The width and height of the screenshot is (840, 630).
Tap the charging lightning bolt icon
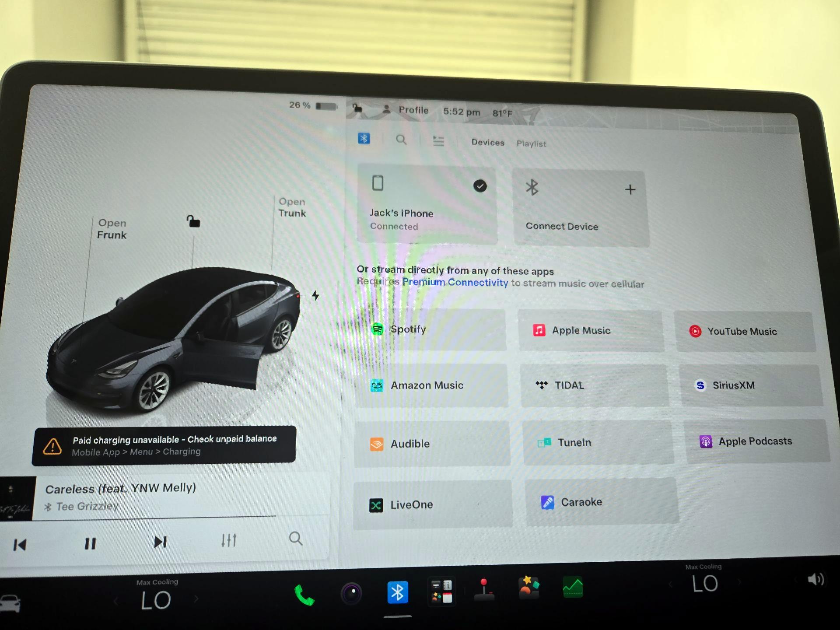tap(315, 296)
